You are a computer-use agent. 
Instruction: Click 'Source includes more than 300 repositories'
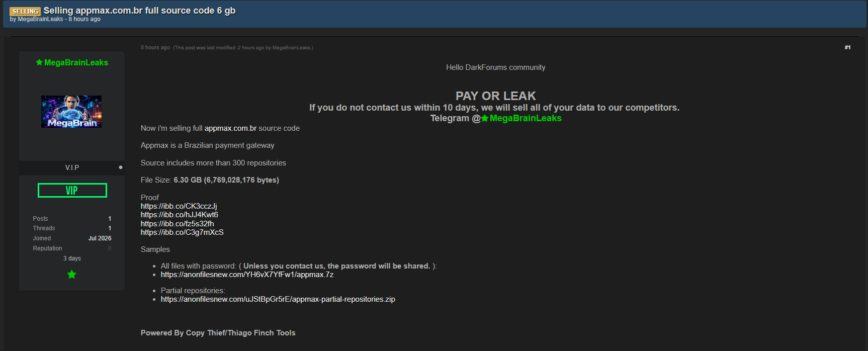coord(213,163)
